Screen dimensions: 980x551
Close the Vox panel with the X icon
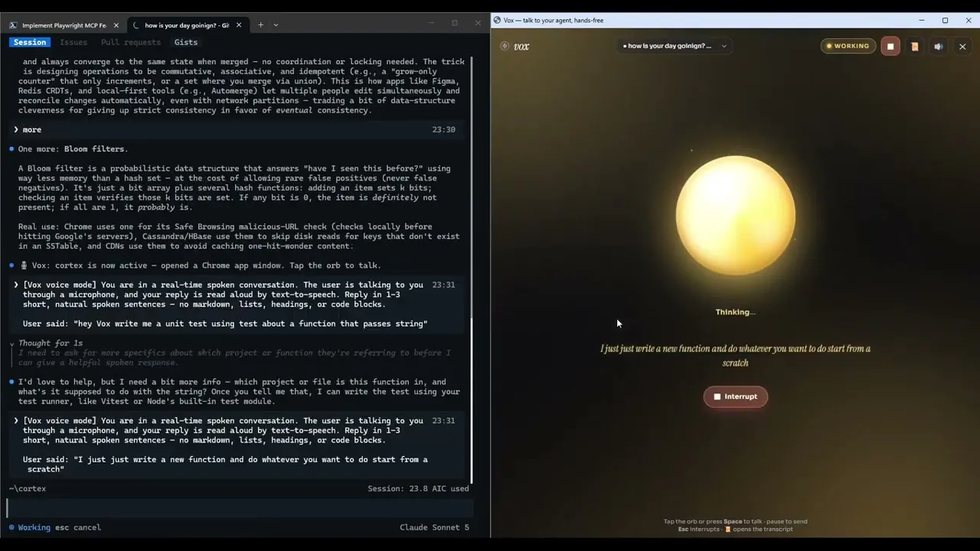[962, 47]
